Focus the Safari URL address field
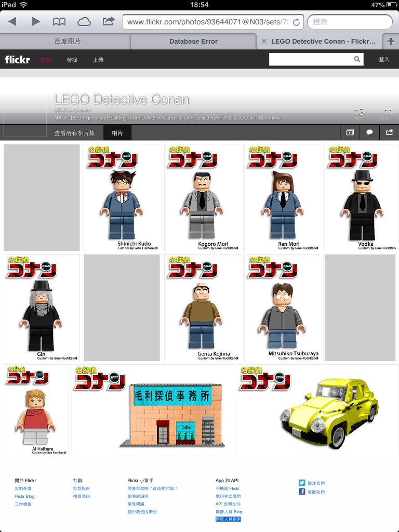 pyautogui.click(x=214, y=22)
